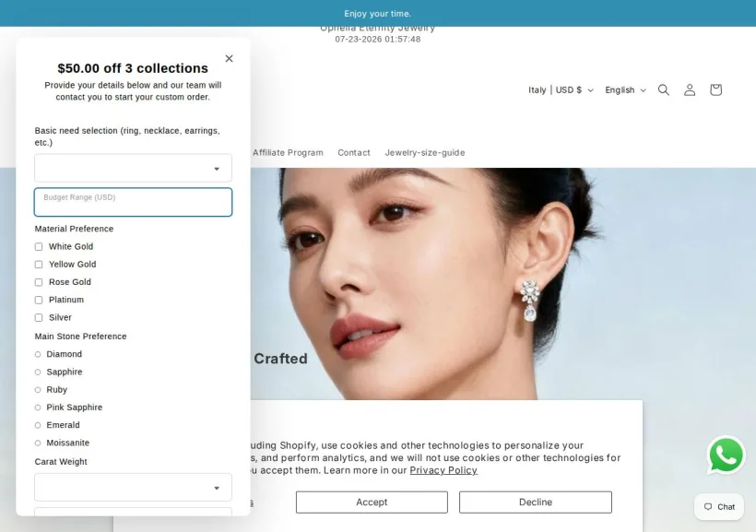The height and width of the screenshot is (532, 756).
Task: Select Ruby as main stone
Action: click(x=38, y=390)
